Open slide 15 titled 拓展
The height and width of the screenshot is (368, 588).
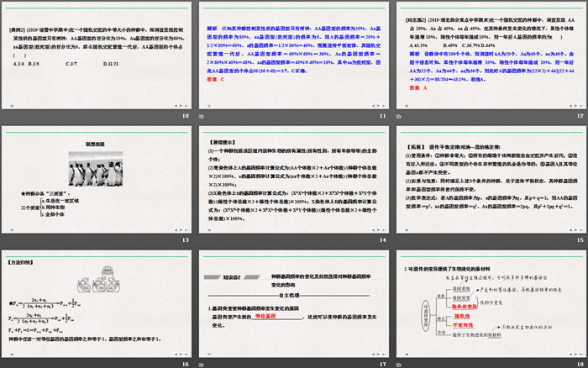[491, 176]
